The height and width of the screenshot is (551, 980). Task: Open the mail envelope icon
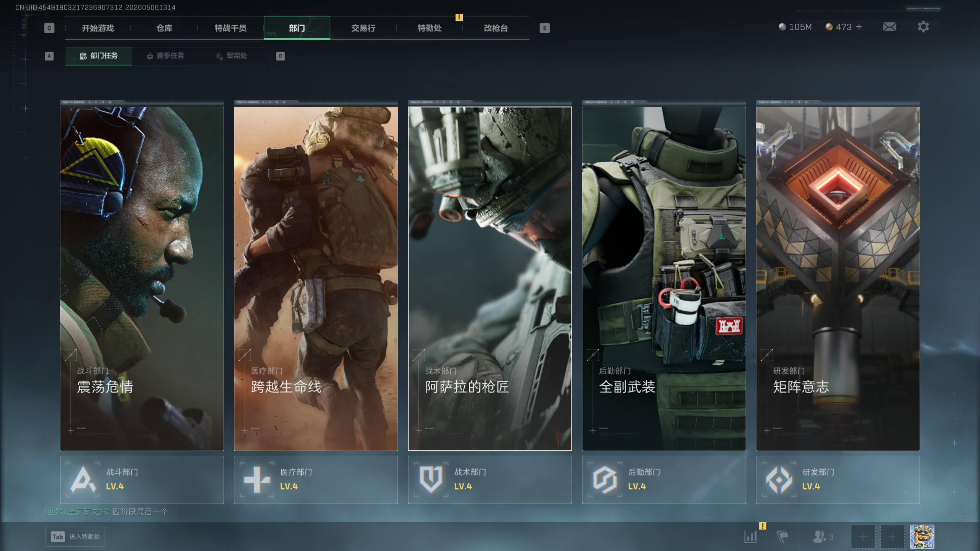[x=889, y=27]
